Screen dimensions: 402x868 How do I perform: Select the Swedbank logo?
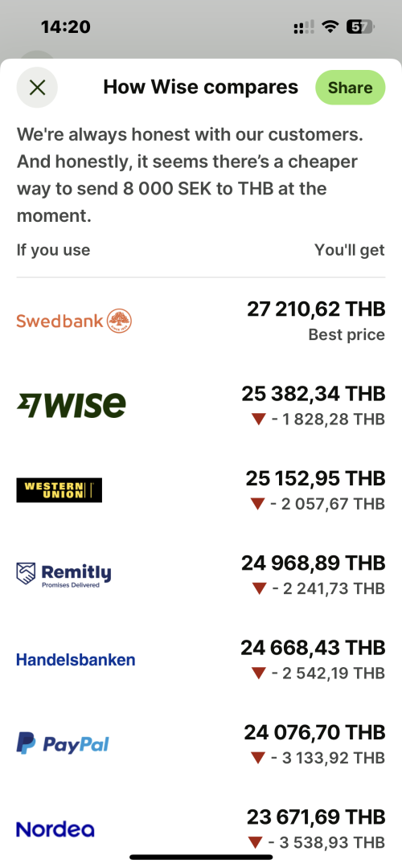point(74,321)
